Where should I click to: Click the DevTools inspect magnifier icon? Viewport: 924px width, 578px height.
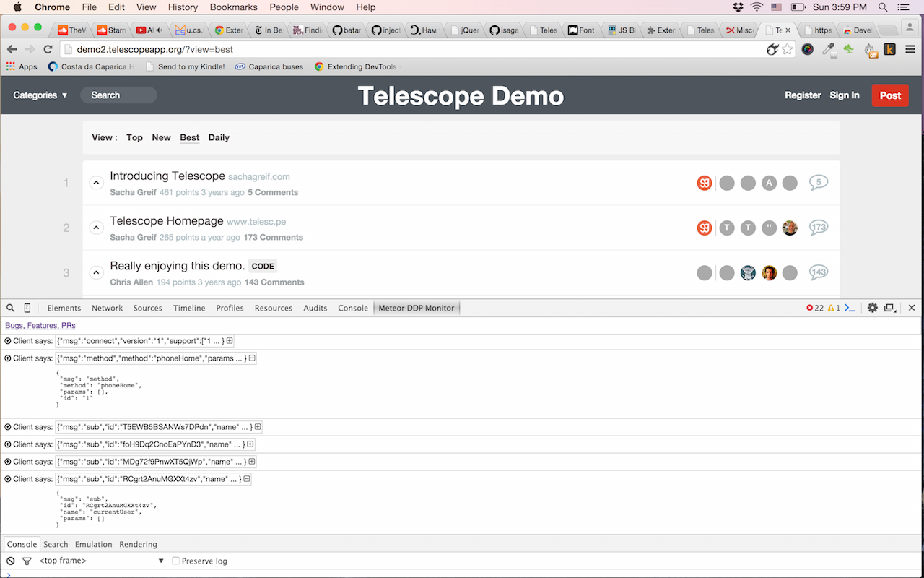click(10, 308)
